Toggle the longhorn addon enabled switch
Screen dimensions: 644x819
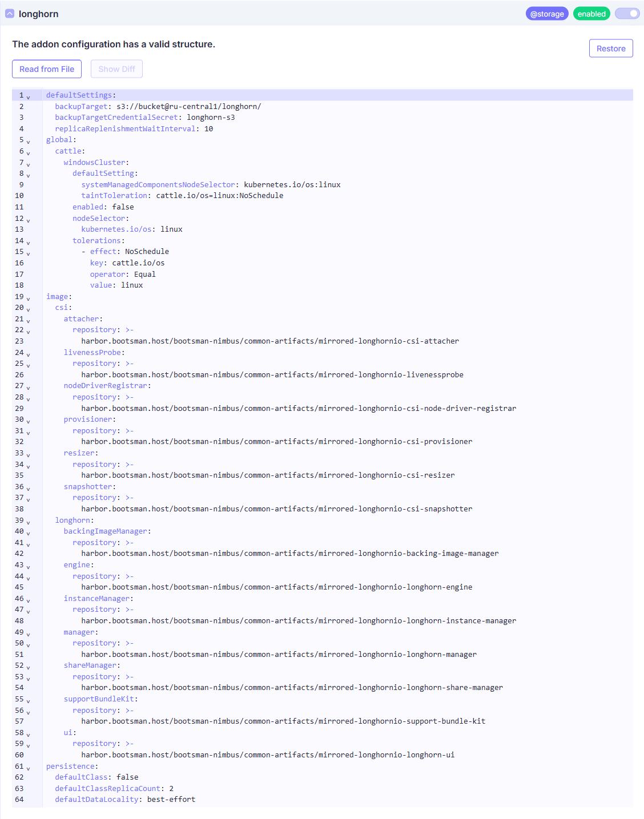[627, 14]
